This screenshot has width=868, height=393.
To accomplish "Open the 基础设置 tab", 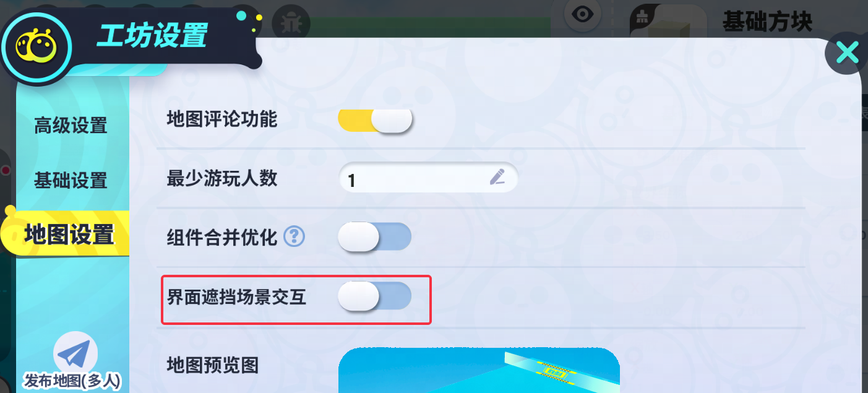I will (x=71, y=181).
